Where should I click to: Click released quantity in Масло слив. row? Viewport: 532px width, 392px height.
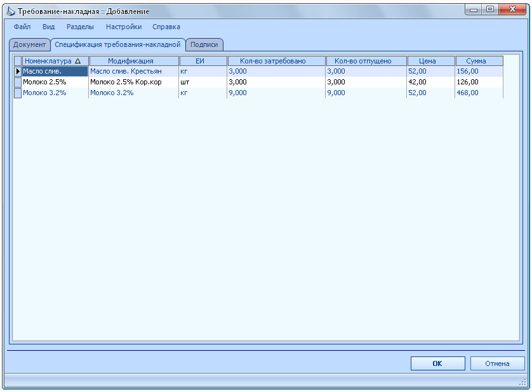[366, 71]
